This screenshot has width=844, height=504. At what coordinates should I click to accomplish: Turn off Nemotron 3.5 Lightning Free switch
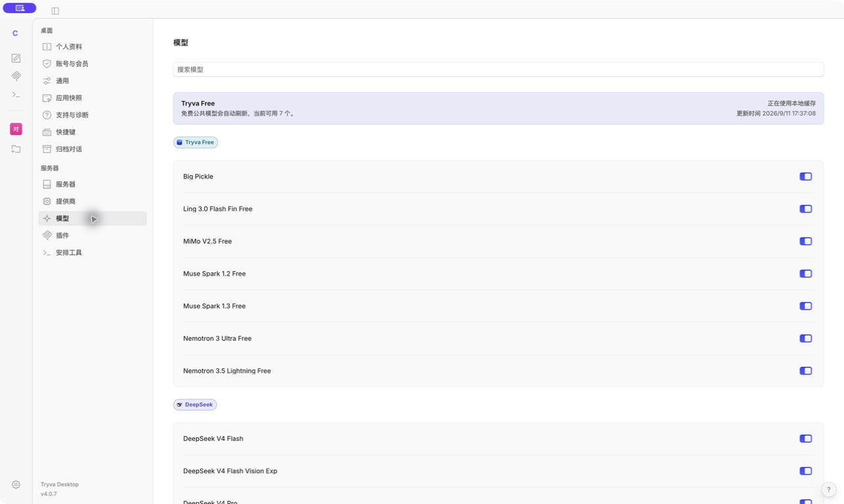[806, 371]
